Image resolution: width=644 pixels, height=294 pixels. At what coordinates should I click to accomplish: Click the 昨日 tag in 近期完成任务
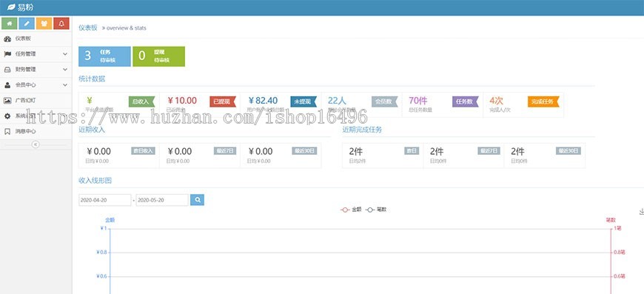pos(412,150)
